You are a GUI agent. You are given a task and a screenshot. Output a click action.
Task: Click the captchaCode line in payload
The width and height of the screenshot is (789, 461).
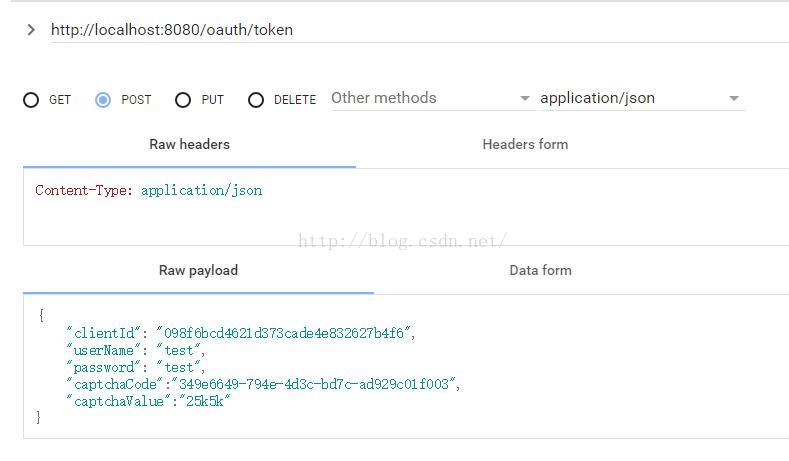(x=263, y=384)
